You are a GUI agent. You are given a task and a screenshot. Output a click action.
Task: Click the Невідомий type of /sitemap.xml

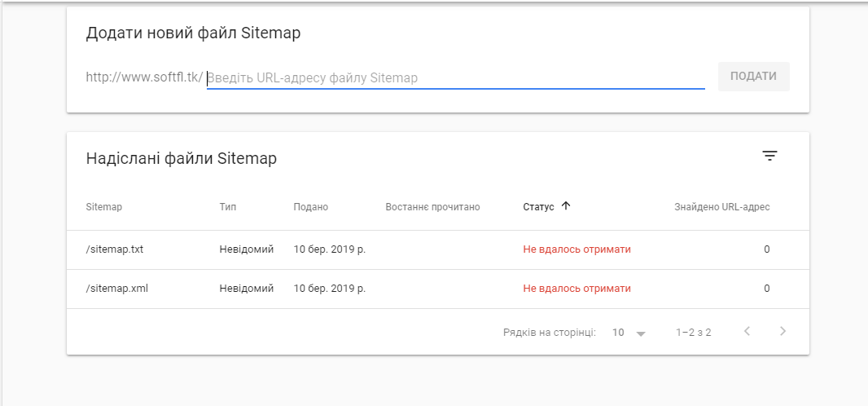(247, 289)
